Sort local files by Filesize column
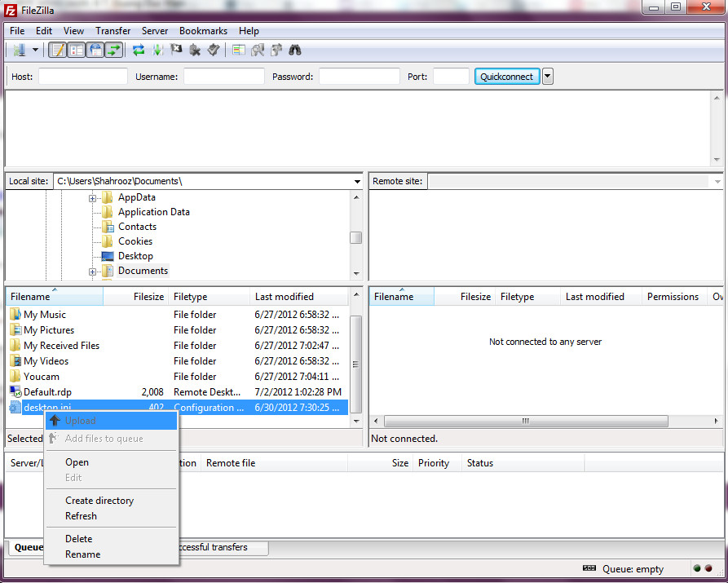 [x=135, y=296]
